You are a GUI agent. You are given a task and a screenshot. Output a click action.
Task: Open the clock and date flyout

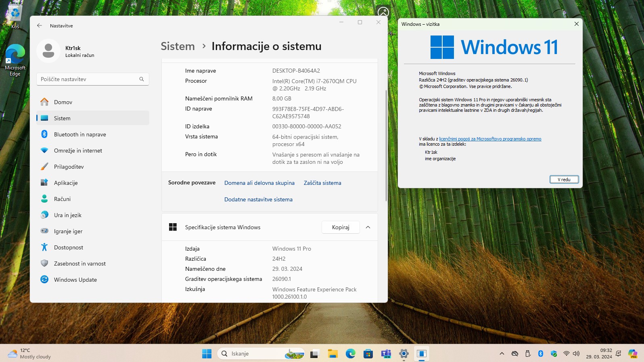click(x=599, y=354)
